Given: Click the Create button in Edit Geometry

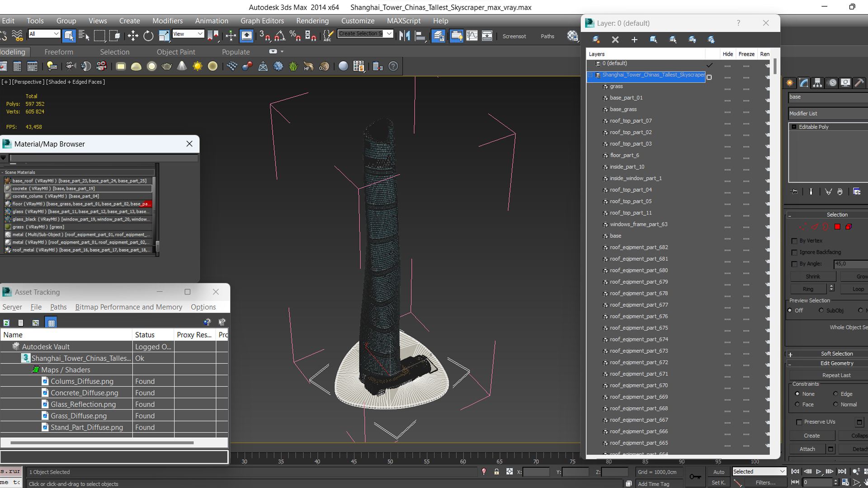Looking at the screenshot, I should click(x=812, y=436).
